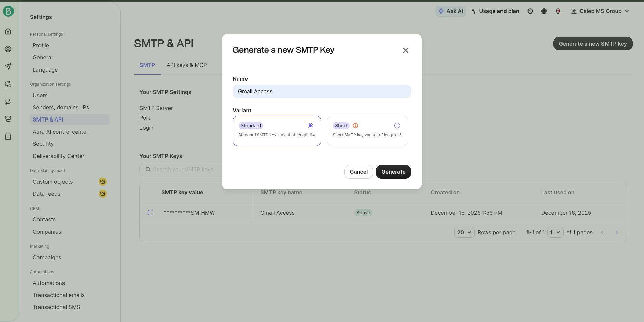Click the Name input field
The height and width of the screenshot is (322, 644).
pyautogui.click(x=322, y=91)
